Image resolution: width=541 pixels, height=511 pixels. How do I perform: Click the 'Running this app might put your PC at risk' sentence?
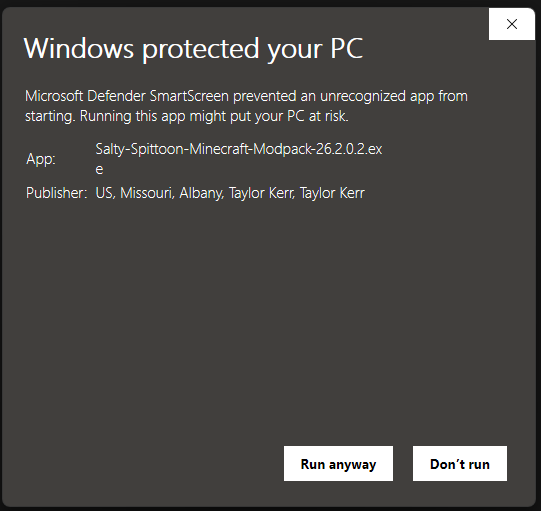pos(214,116)
